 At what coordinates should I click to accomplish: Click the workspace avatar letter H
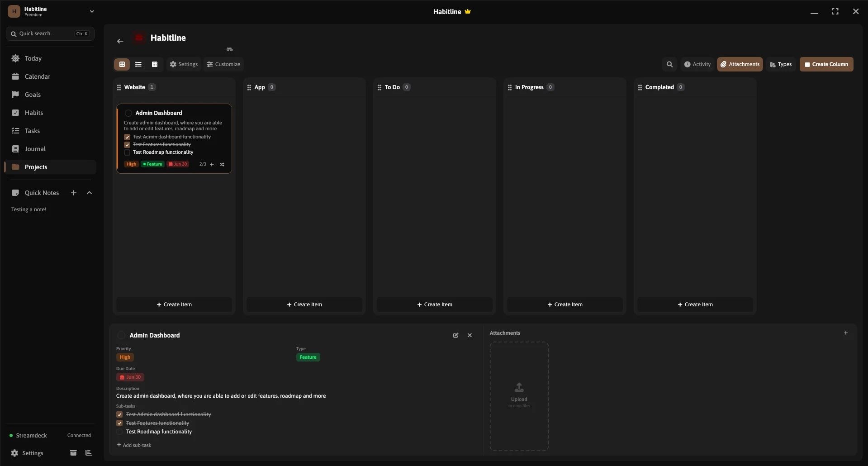14,11
